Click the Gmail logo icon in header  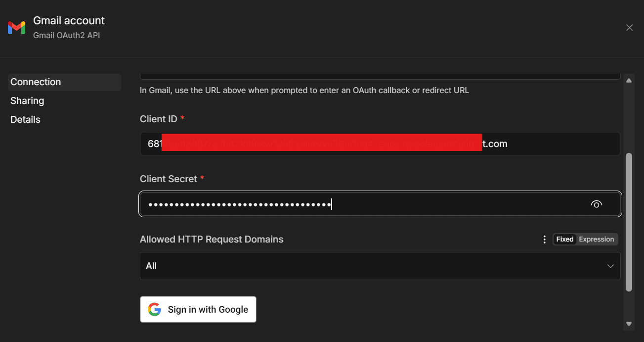16,28
